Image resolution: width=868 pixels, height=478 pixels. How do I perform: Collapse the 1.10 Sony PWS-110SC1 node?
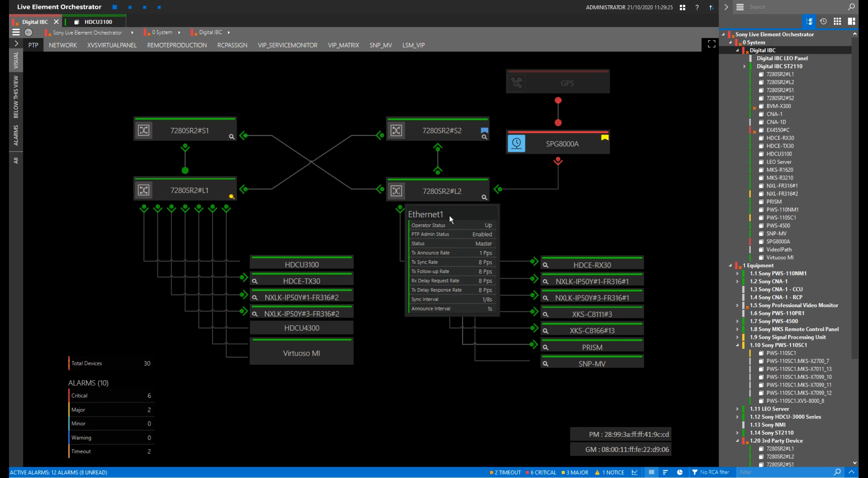[737, 345]
